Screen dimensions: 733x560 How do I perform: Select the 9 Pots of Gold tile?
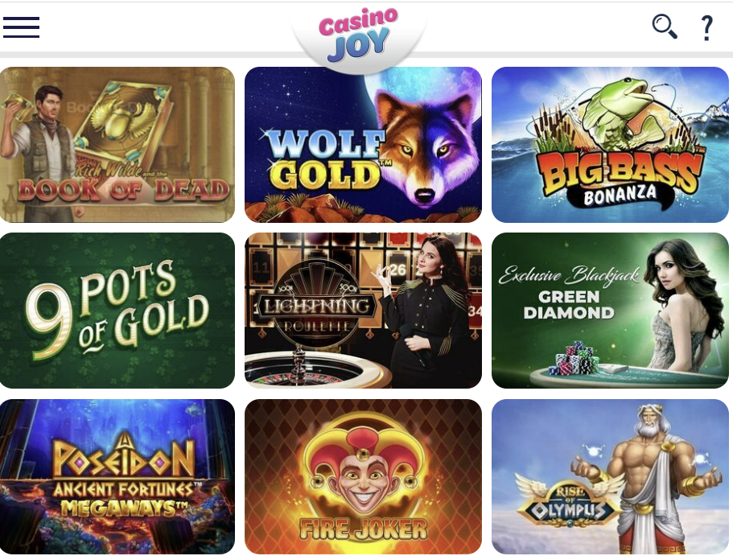[x=117, y=311]
